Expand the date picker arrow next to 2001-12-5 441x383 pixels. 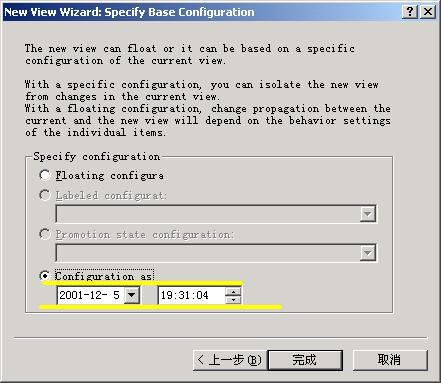132,295
